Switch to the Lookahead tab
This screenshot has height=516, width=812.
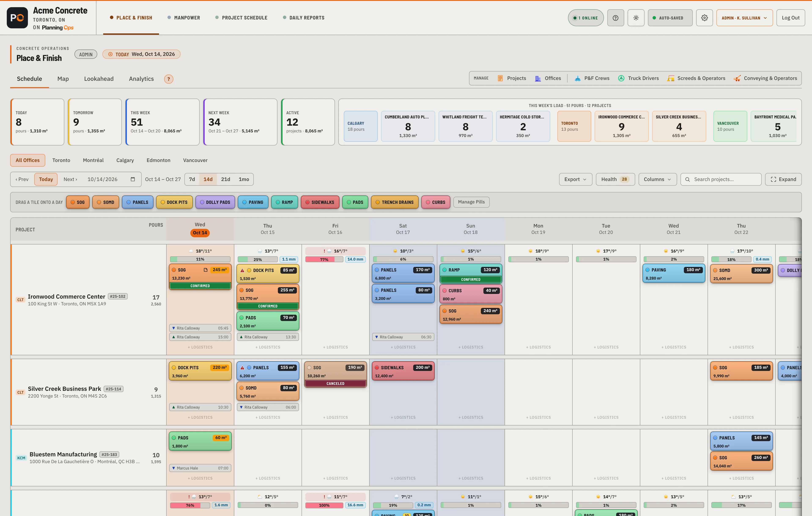[x=99, y=79]
